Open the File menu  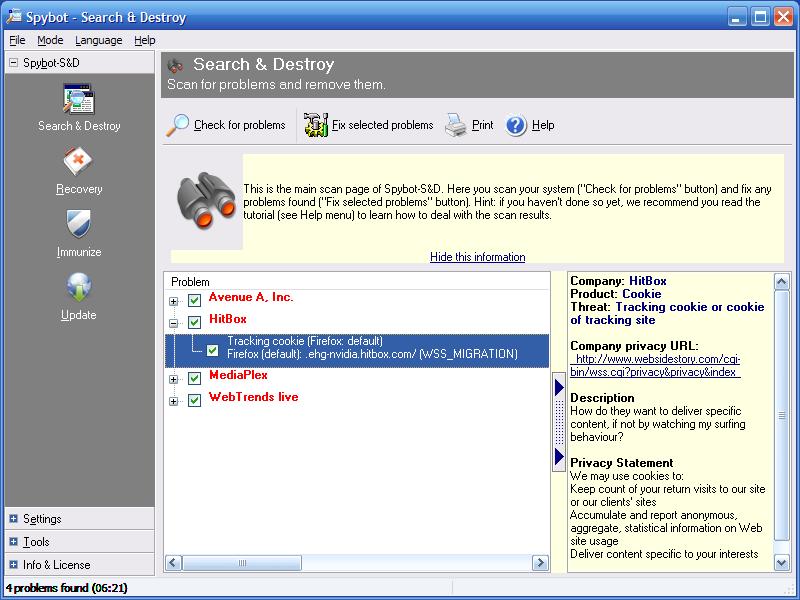pyautogui.click(x=17, y=40)
